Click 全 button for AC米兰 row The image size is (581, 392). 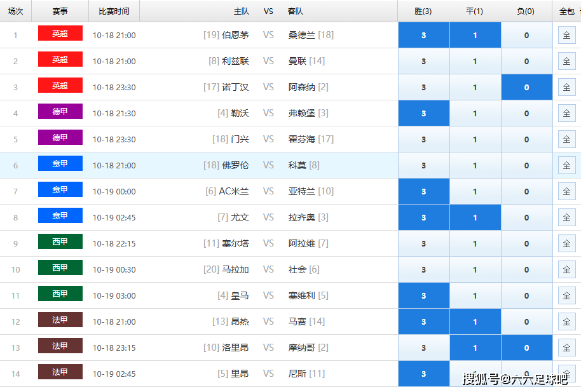pyautogui.click(x=566, y=192)
